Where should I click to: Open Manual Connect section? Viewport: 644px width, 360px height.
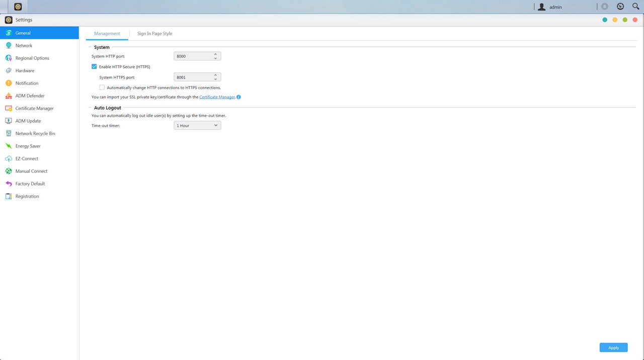click(39, 171)
